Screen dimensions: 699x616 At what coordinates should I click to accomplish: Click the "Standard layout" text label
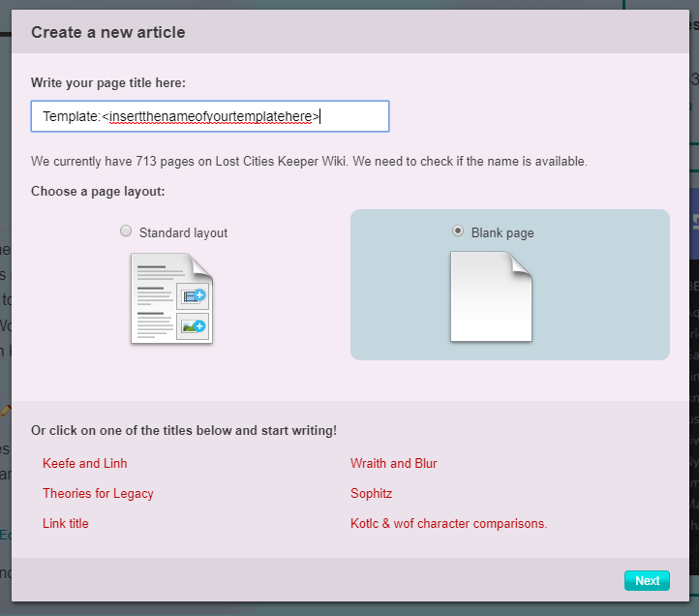(x=183, y=233)
